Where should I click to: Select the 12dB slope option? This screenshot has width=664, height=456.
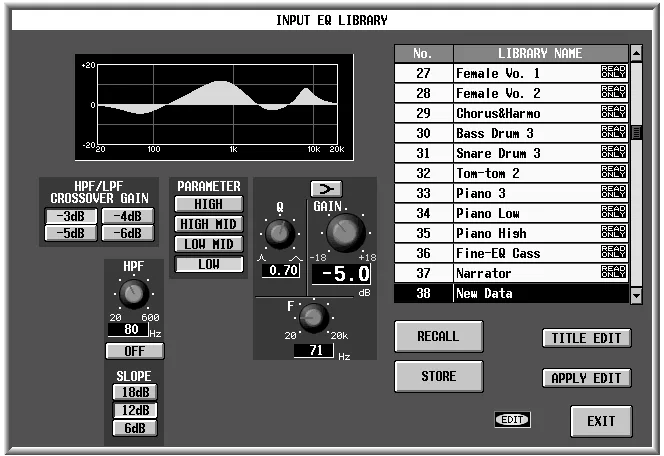[x=135, y=410]
